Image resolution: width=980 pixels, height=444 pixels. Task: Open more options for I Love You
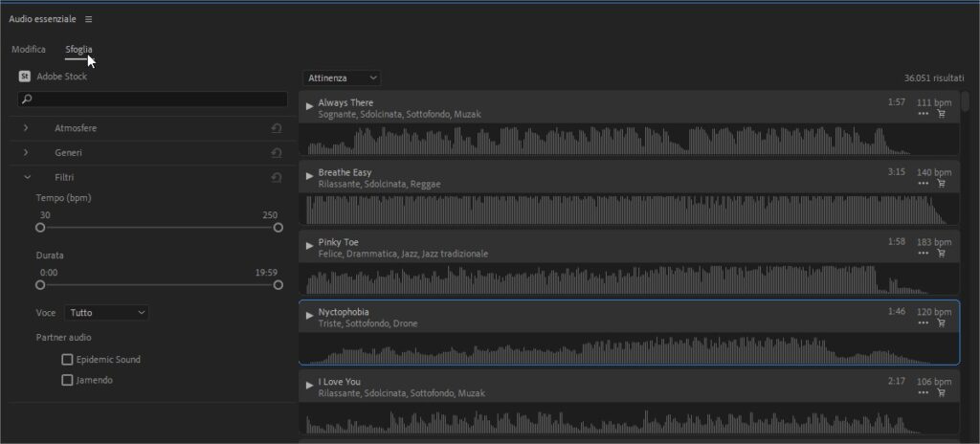tap(924, 392)
